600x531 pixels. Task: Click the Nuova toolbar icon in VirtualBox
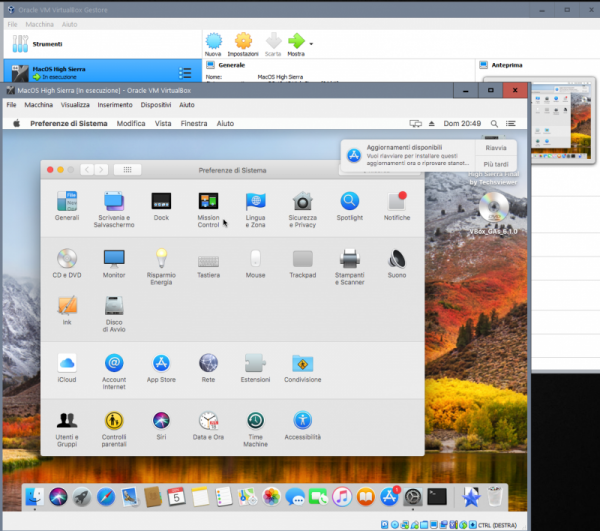click(213, 42)
